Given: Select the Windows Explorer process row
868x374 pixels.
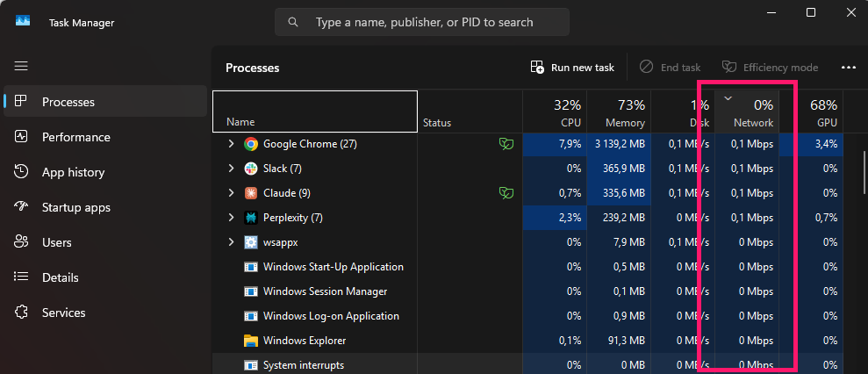Looking at the screenshot, I should click(x=528, y=341).
